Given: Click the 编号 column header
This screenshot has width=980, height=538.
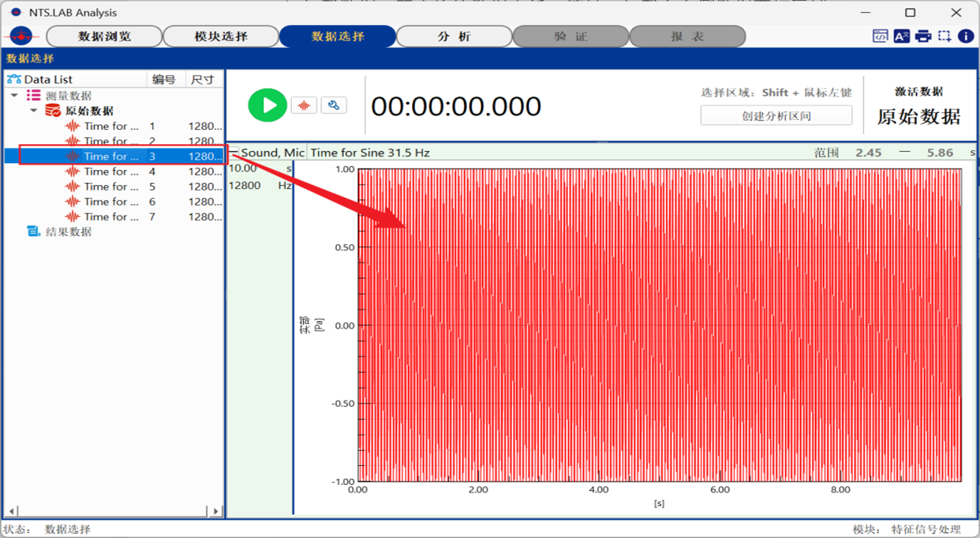Looking at the screenshot, I should [x=164, y=80].
